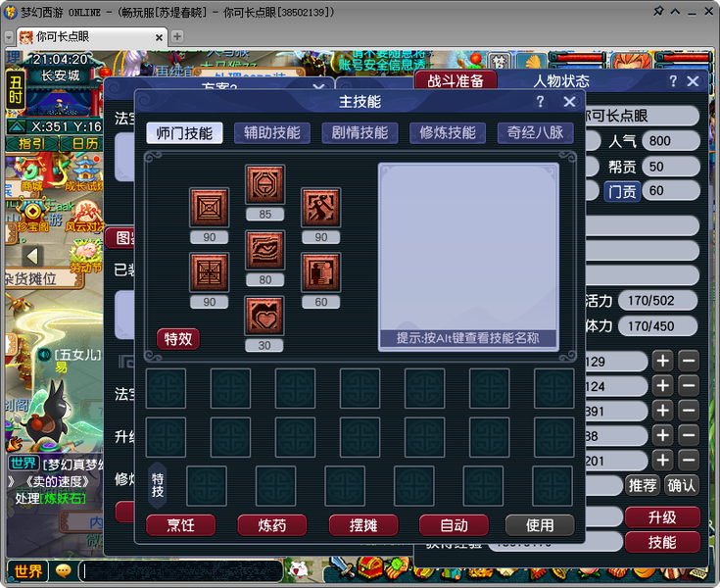Select the skill icon with level 85
This screenshot has height=588, width=720.
(x=264, y=184)
